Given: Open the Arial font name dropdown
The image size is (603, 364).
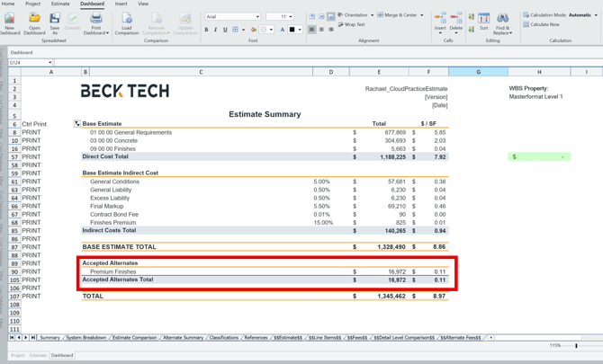Looking at the screenshot, I should tap(257, 16).
